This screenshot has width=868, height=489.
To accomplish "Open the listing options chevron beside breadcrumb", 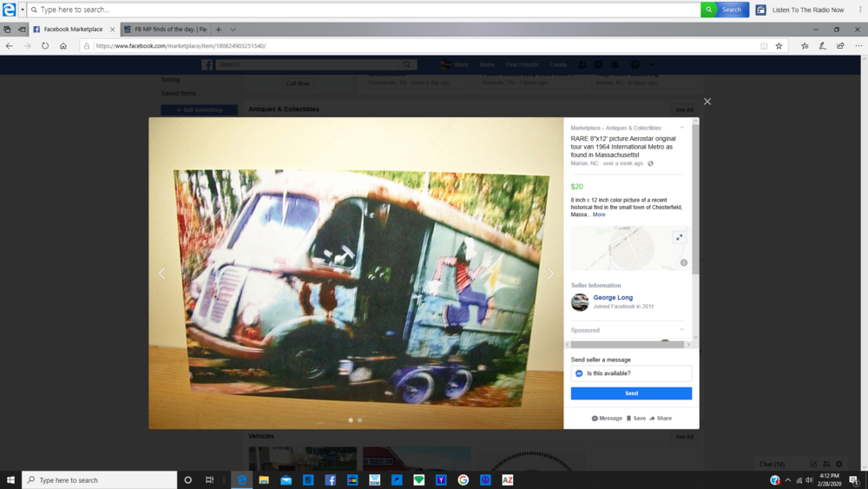I will (682, 128).
